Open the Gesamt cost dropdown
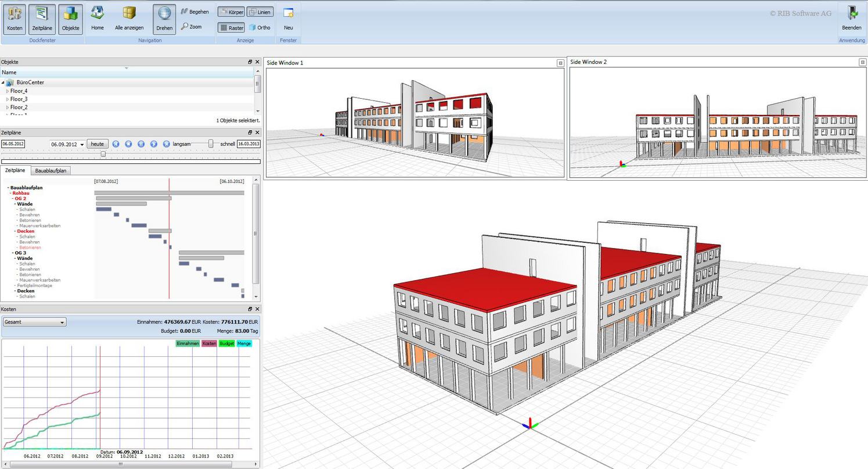868x469 pixels. (34, 322)
